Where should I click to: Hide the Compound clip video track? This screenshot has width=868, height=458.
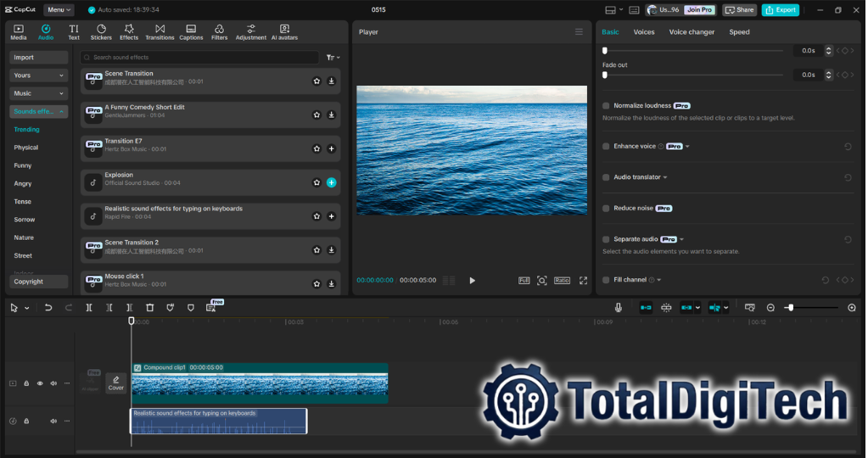(40, 383)
